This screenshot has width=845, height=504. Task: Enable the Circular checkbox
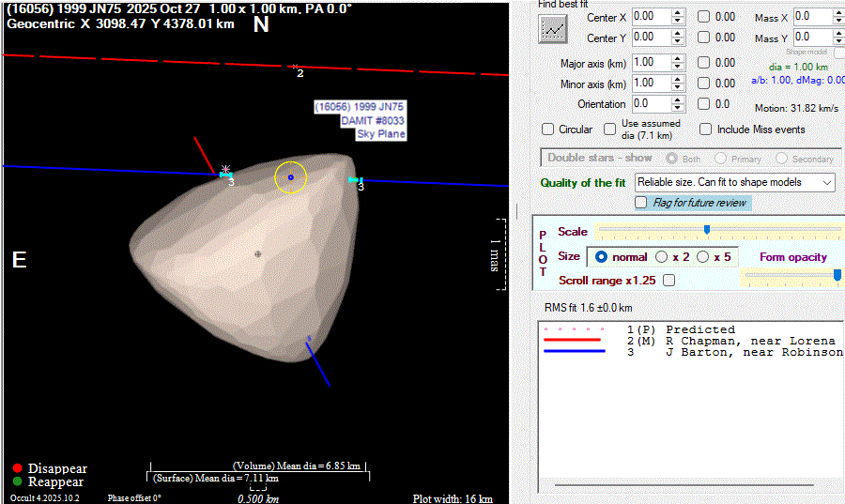pos(548,130)
